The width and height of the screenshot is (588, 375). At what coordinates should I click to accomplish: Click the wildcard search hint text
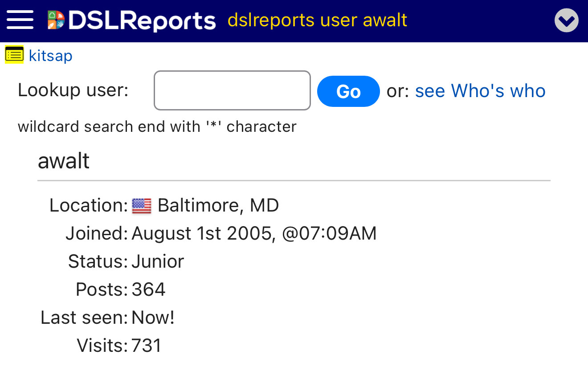pos(157,127)
